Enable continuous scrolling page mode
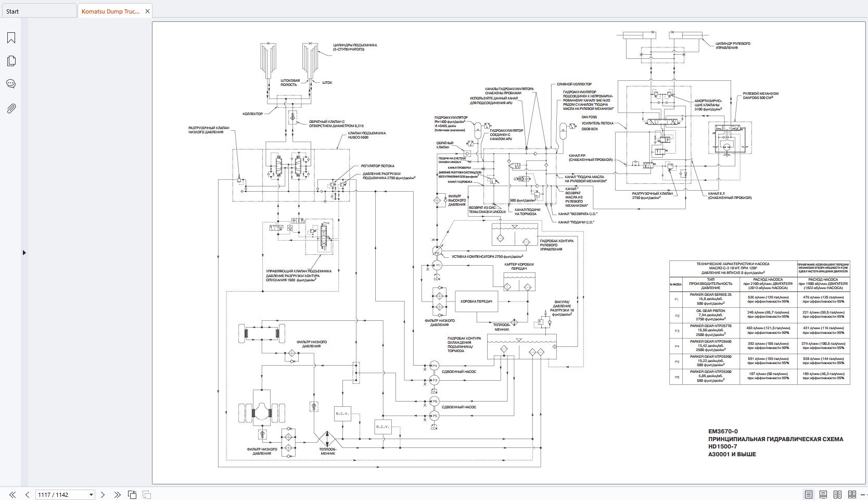868x500 pixels. 823,494
